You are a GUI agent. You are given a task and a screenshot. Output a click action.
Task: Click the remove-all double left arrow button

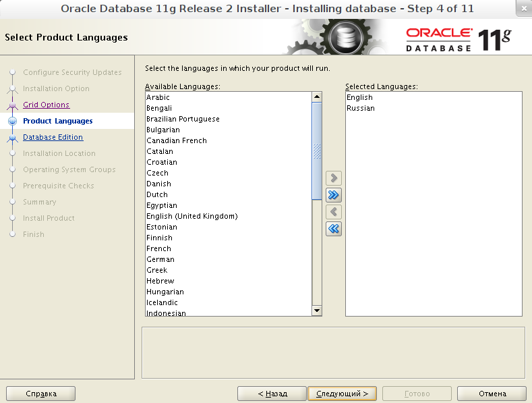point(333,229)
